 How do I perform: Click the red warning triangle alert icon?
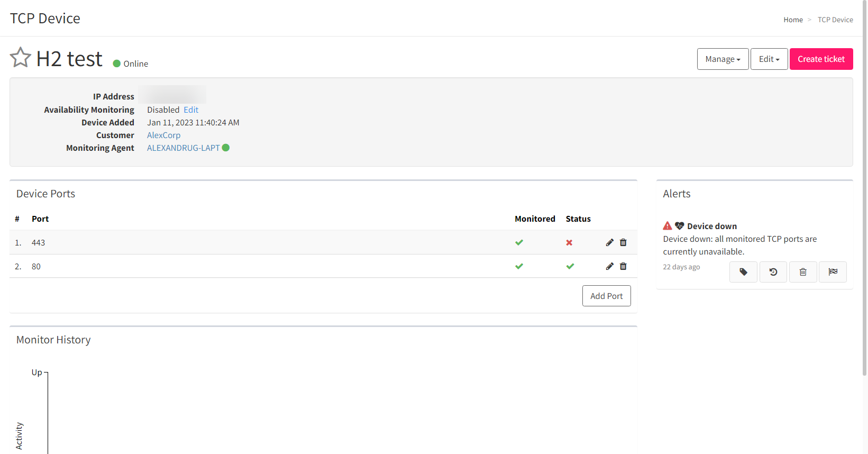point(668,226)
